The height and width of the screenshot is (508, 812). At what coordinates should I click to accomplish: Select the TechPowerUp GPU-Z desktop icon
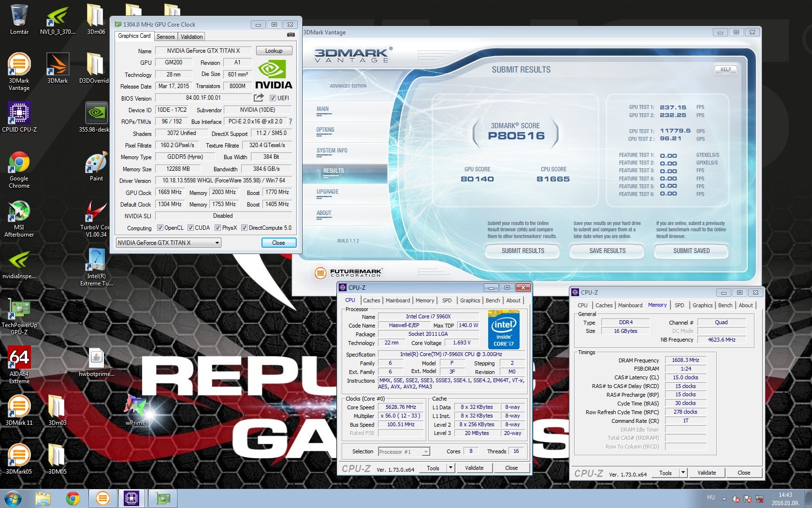coord(19,317)
